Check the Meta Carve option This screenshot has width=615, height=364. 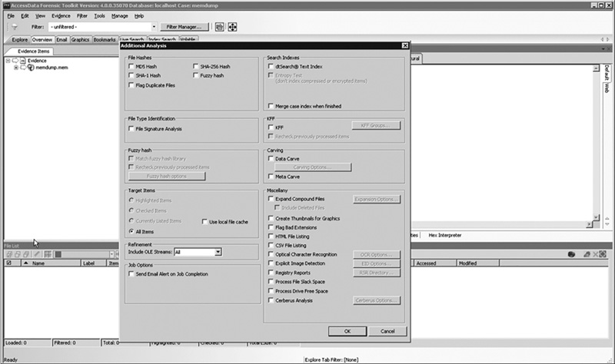pos(271,177)
